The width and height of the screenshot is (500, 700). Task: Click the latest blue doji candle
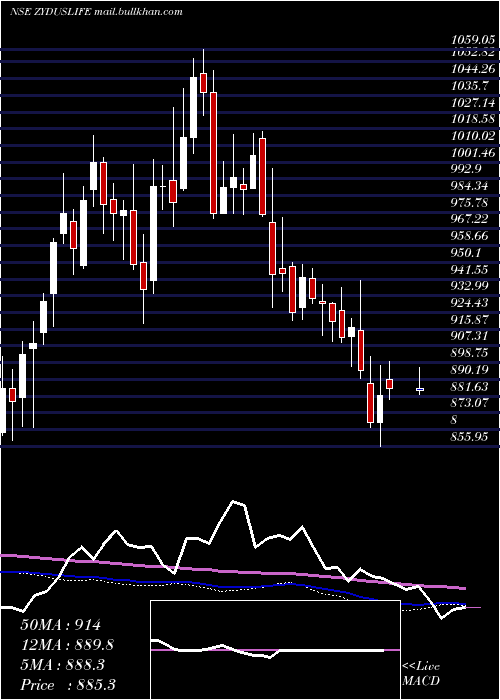tap(420, 389)
